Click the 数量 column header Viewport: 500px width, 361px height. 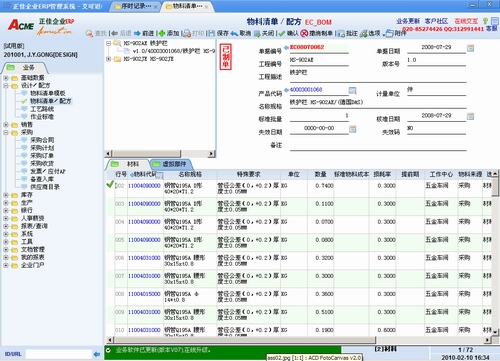tap(320, 174)
